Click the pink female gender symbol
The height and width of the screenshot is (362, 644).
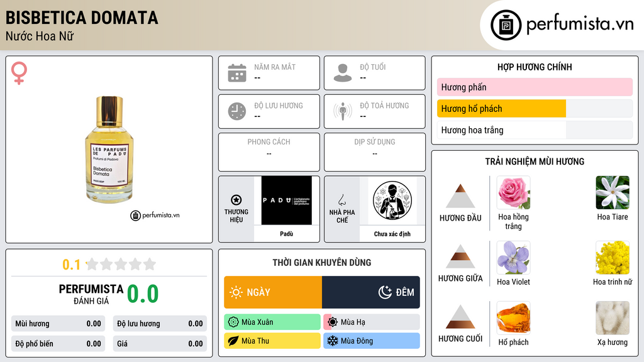tap(19, 73)
